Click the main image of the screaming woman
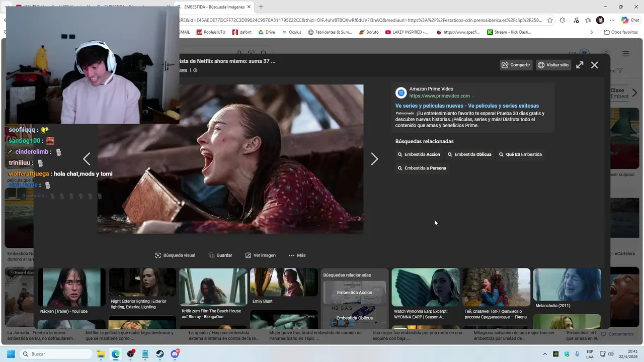The image size is (644, 362). coord(230,159)
